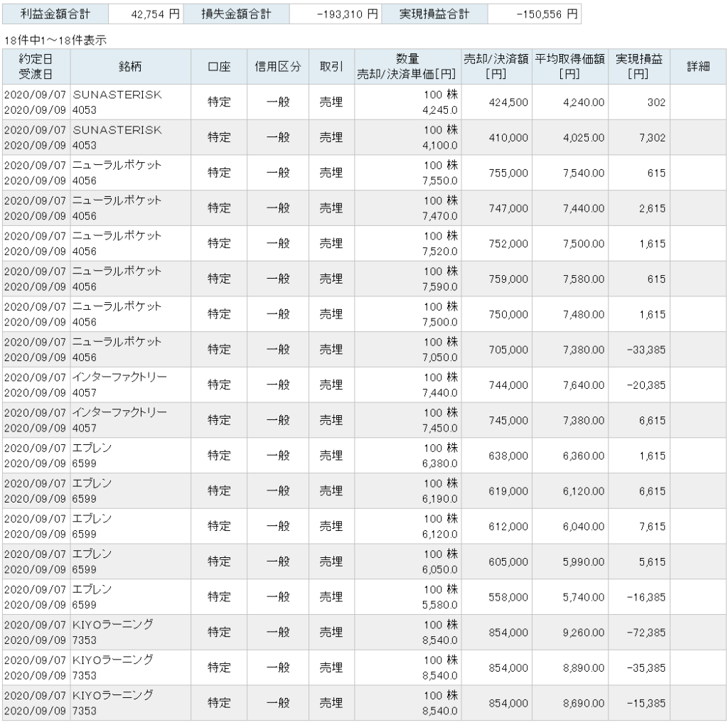
Task: Click the 約定日 受渡日 column header
Action: (36, 66)
